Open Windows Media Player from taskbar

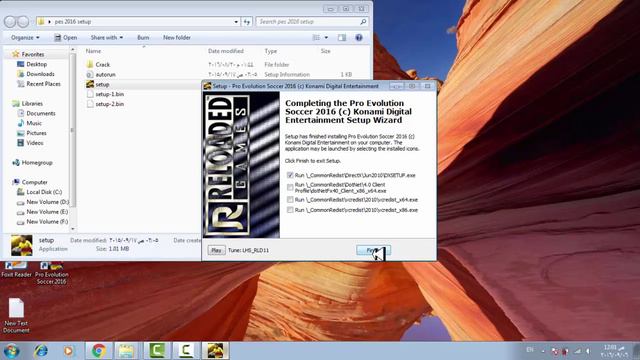tap(69, 351)
